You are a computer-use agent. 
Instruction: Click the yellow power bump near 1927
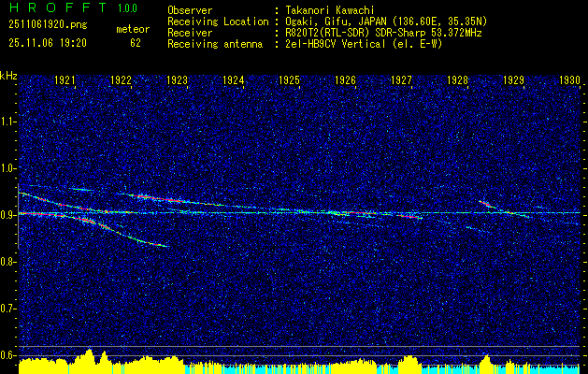coord(409,365)
